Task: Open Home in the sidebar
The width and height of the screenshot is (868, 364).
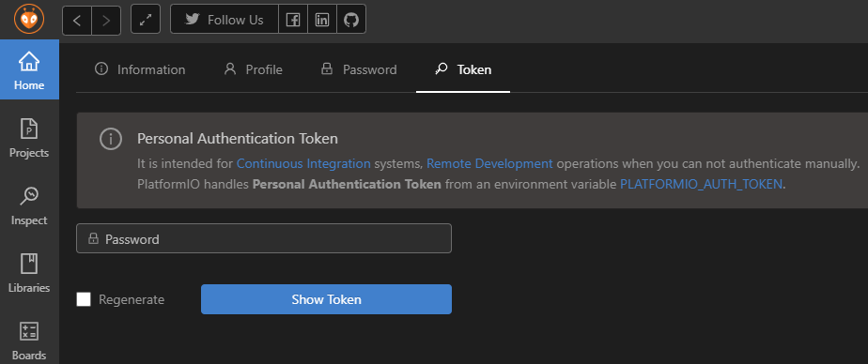Action: [29, 69]
